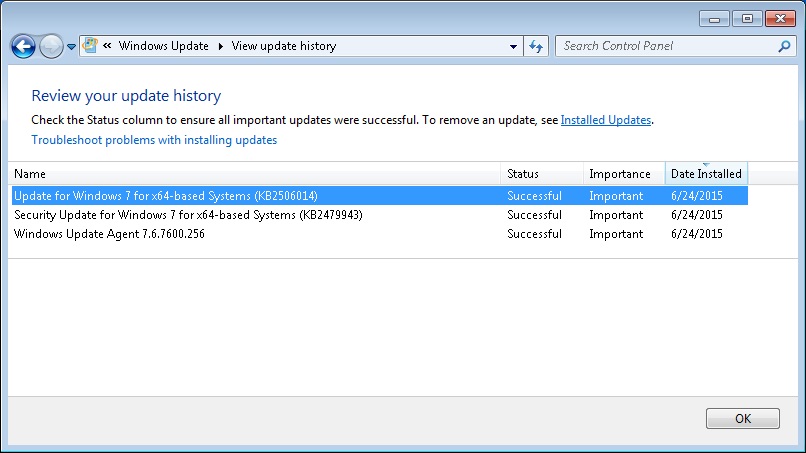Select the KB2506014 update row

166,196
